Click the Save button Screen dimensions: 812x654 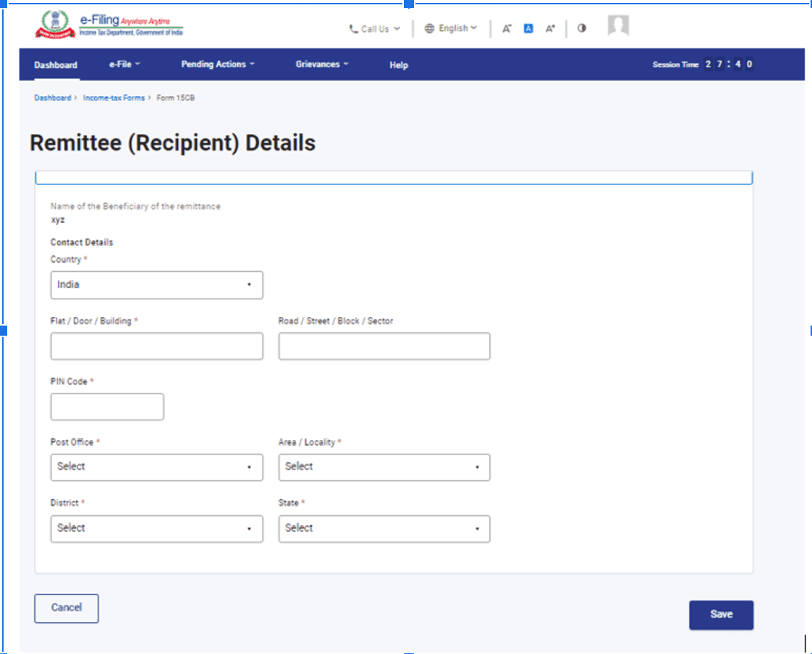point(721,614)
